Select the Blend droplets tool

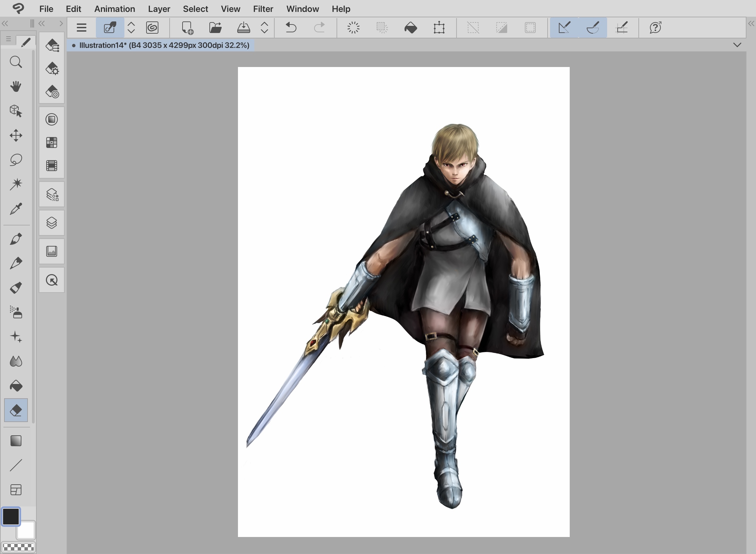click(16, 361)
